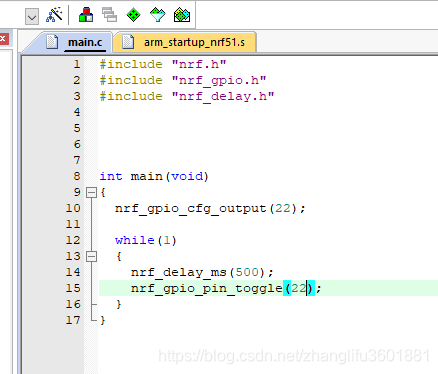Open Manage Run-Time Environment green diamond icon
438x374 pixels.
tap(133, 15)
